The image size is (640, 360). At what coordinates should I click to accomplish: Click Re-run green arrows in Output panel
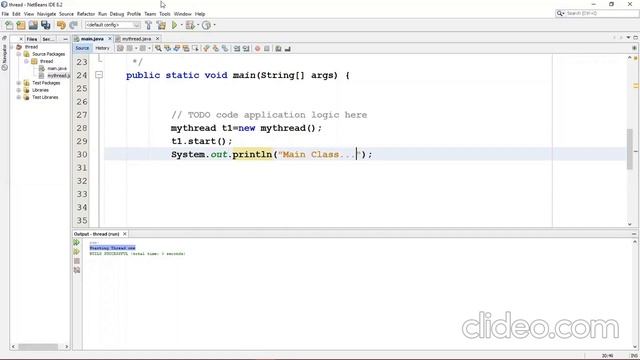pos(76,242)
